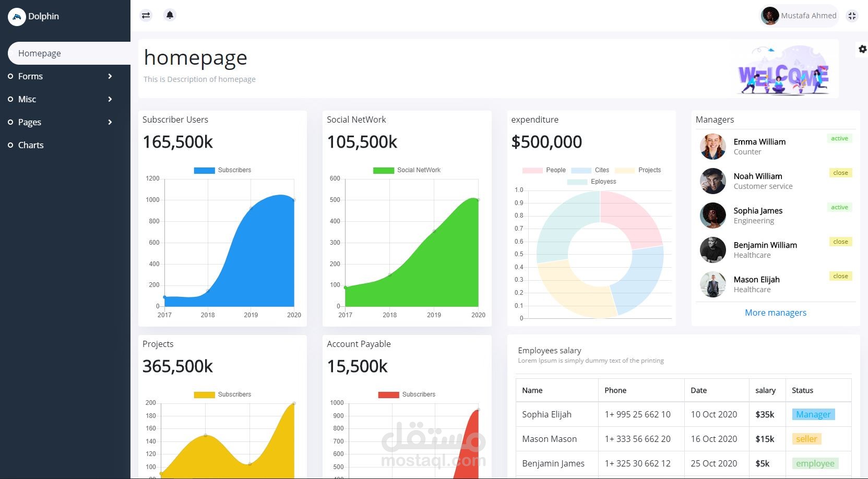The width and height of the screenshot is (868, 479).
Task: Click Sophia James's avatar photo
Action: pyautogui.click(x=713, y=215)
